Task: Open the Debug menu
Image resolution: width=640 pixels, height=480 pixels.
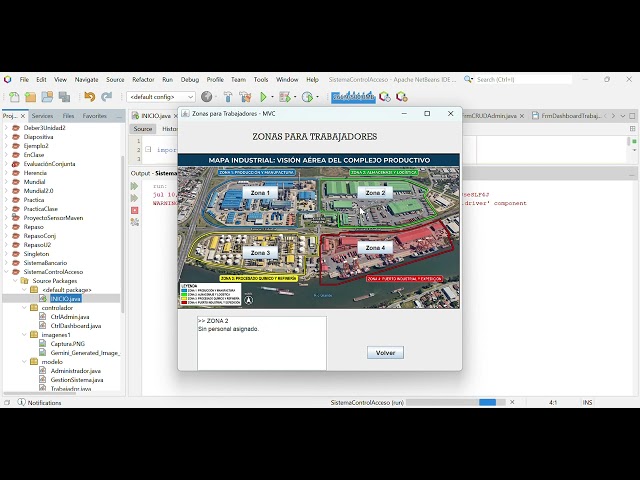Action: [190, 80]
